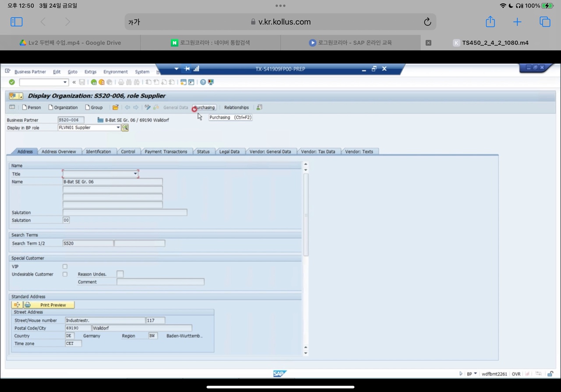Open the Business Partner menu

(x=30, y=72)
